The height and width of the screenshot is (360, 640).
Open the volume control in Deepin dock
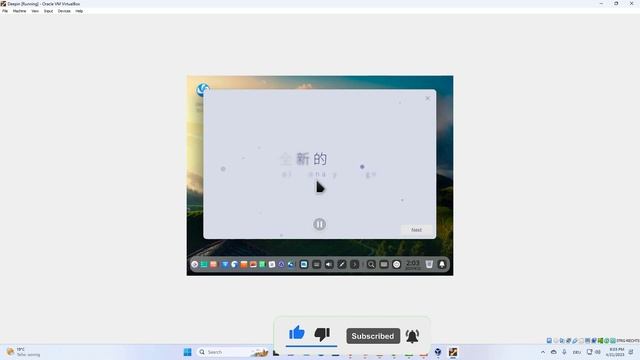pyautogui.click(x=329, y=264)
